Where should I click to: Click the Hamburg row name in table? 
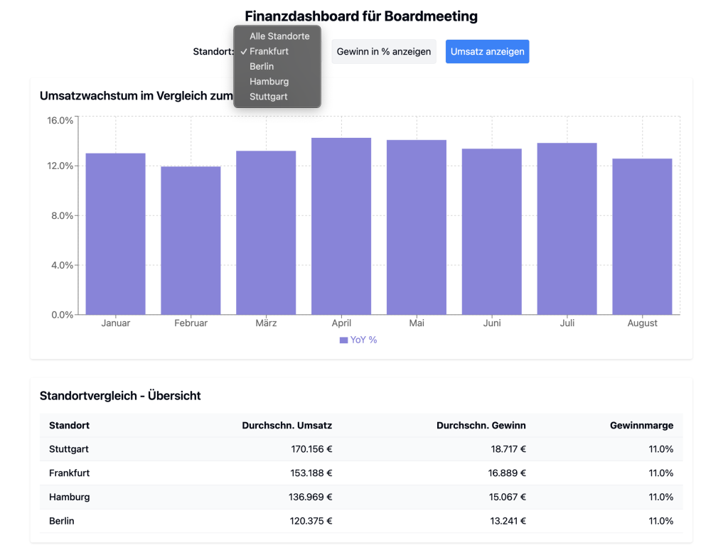pos(70,497)
